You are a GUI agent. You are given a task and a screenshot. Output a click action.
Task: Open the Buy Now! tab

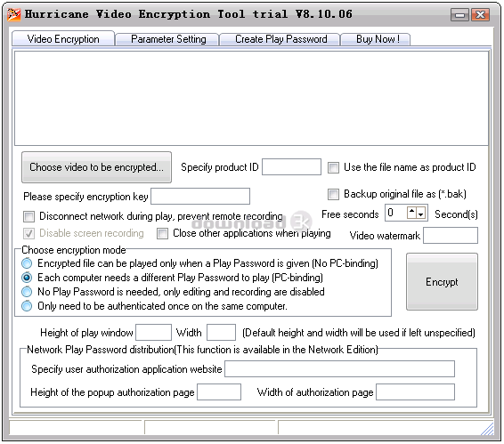coord(376,39)
